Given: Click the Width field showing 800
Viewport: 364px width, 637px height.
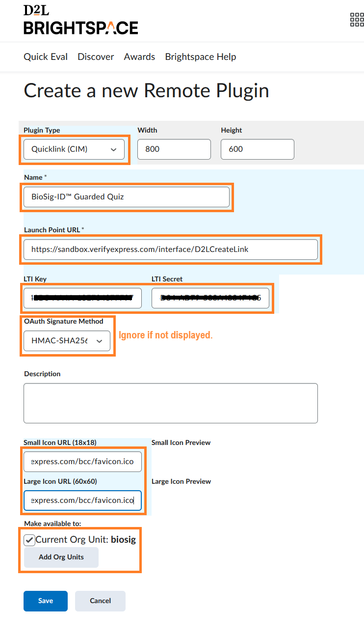Looking at the screenshot, I should pyautogui.click(x=174, y=149).
